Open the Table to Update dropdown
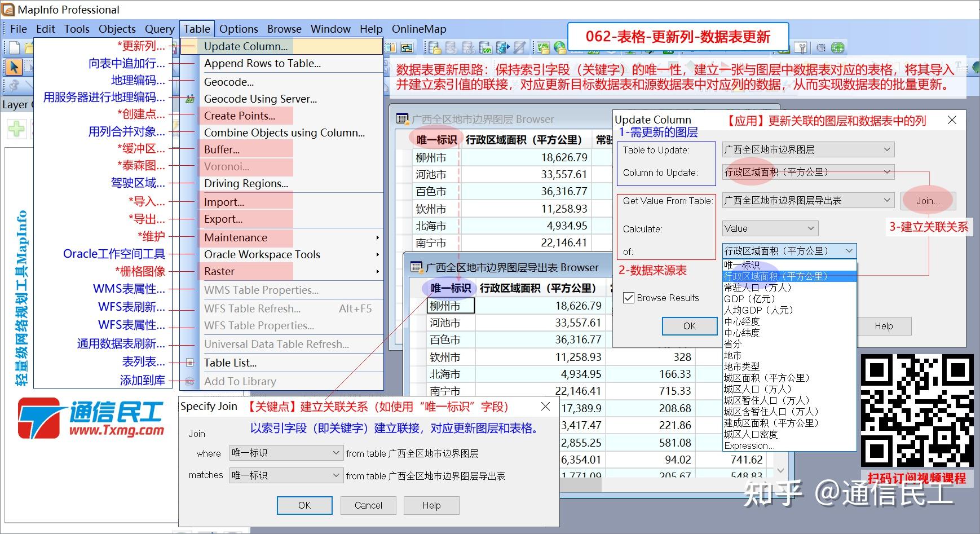Image resolution: width=980 pixels, height=534 pixels. tap(808, 149)
